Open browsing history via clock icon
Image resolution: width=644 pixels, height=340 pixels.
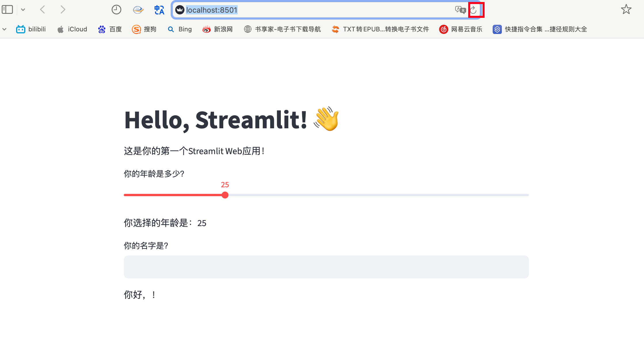tap(116, 9)
